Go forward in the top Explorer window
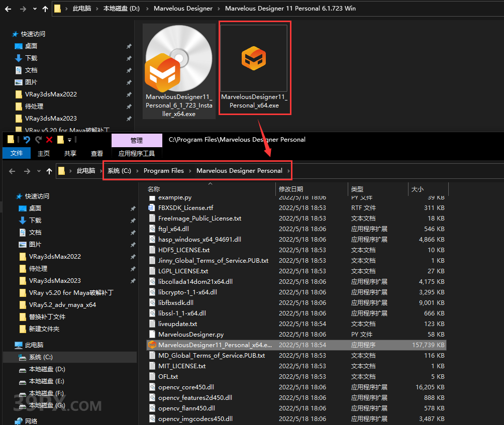Viewport: 504px width, 425px height. (x=23, y=9)
